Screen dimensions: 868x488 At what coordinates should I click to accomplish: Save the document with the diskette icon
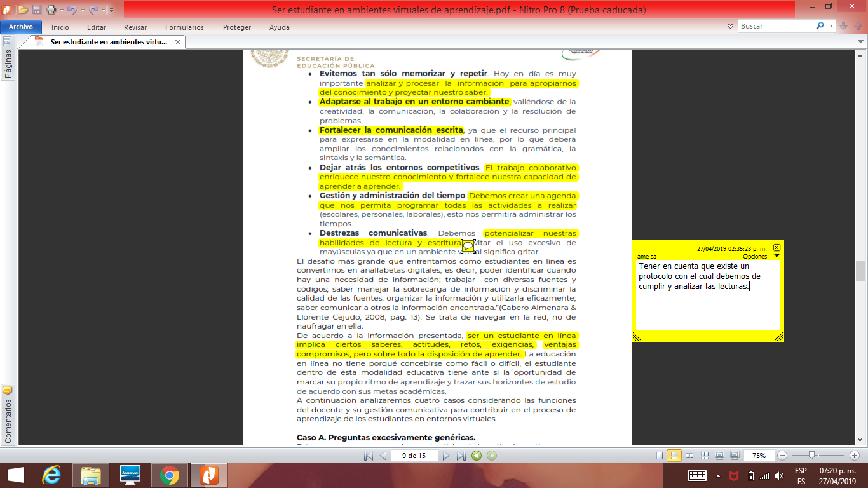[x=37, y=10]
